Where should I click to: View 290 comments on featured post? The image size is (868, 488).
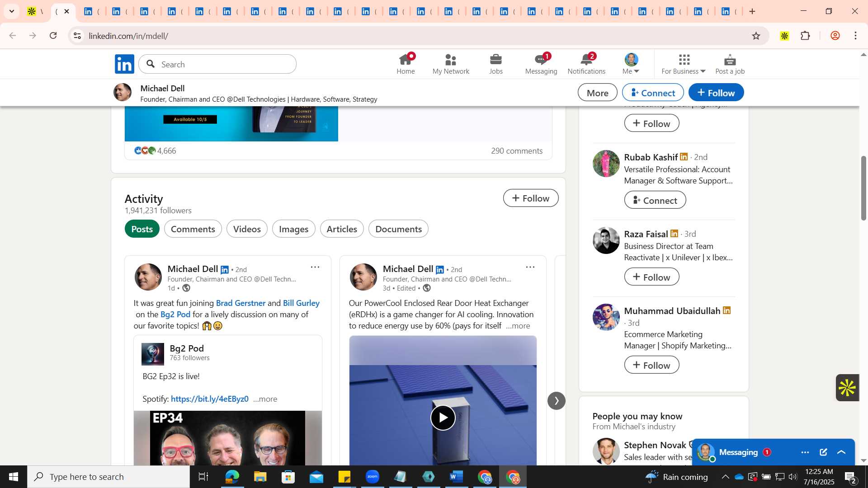point(517,150)
